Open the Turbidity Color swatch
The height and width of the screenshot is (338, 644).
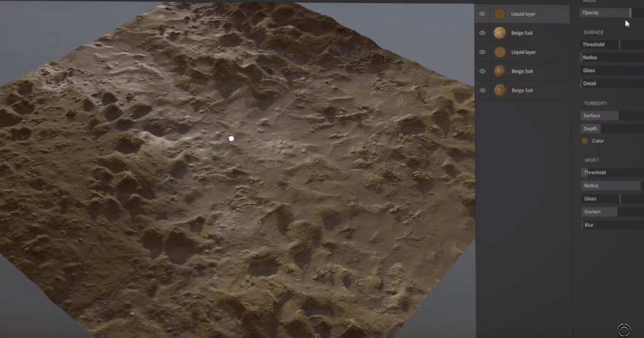click(585, 141)
